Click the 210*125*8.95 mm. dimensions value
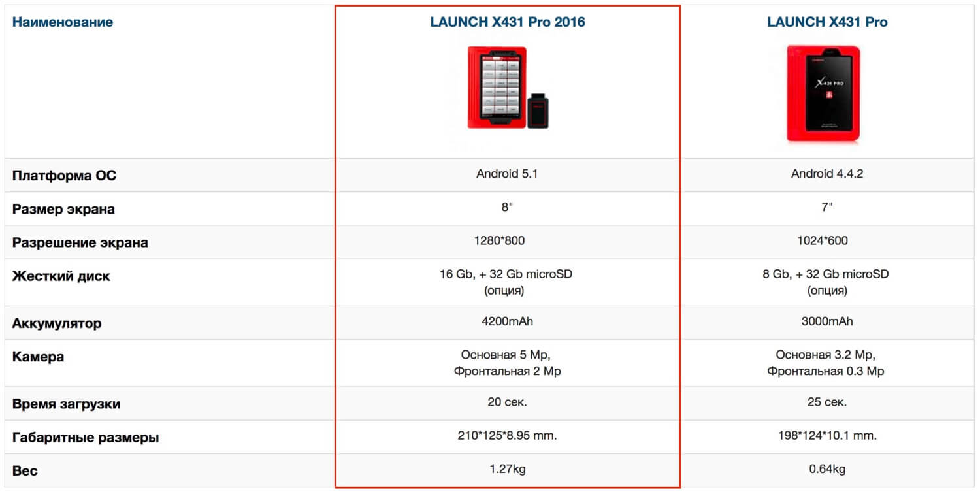The image size is (980, 492). pos(507,436)
